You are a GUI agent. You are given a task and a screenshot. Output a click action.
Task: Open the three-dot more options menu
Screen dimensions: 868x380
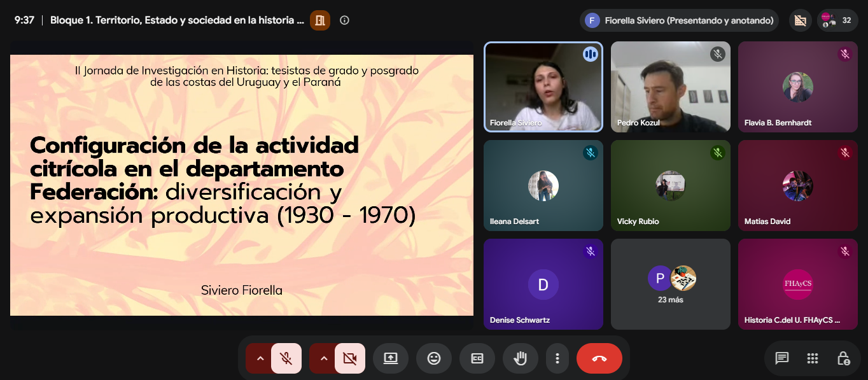pos(557,358)
